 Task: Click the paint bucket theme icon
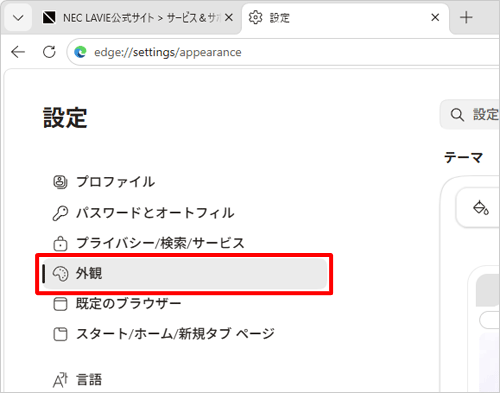[x=481, y=207]
